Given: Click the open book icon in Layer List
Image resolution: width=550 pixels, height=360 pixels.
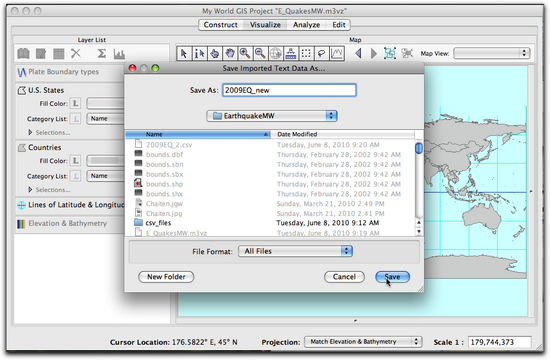Looking at the screenshot, I should (x=24, y=54).
